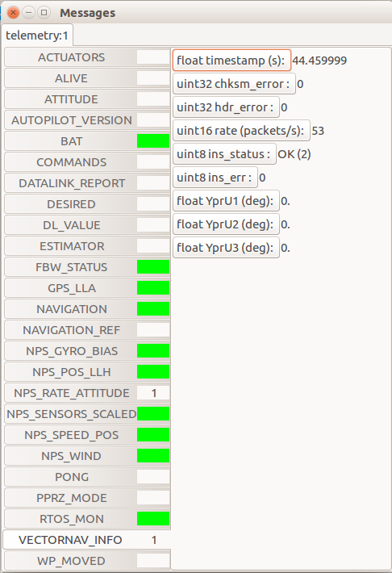Select the WP_MOVED message tab

(87, 561)
